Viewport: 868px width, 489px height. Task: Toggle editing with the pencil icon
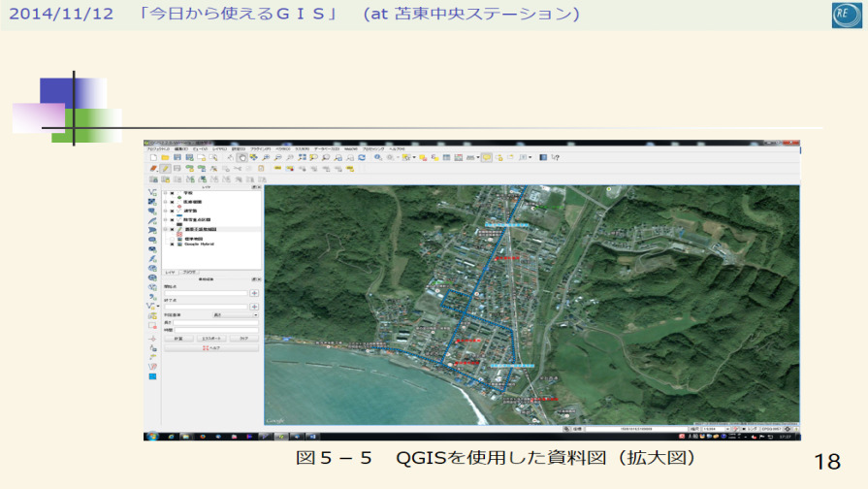165,168
